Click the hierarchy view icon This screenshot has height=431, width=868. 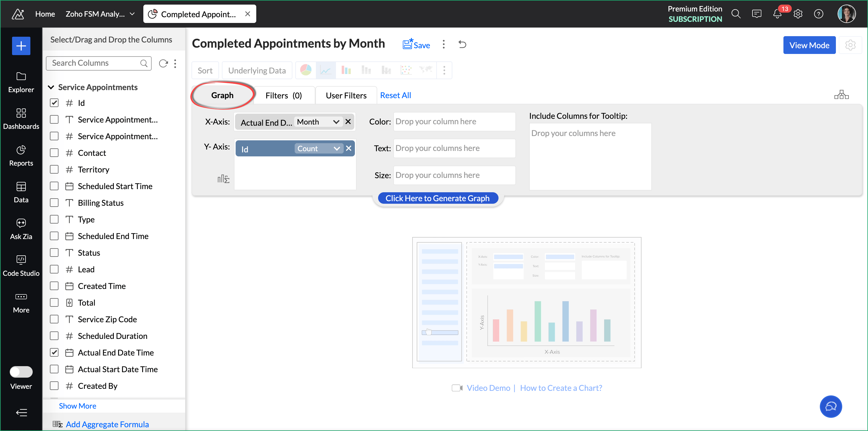(841, 95)
